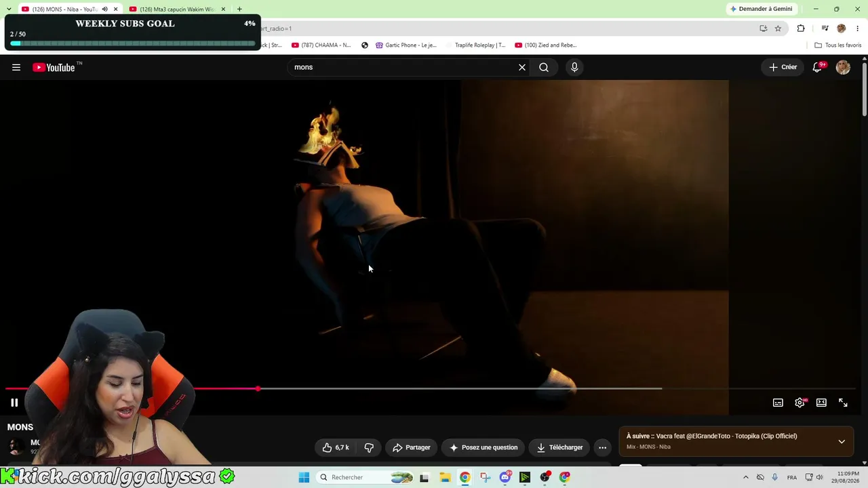Show hidden system tray icons

[x=746, y=477]
